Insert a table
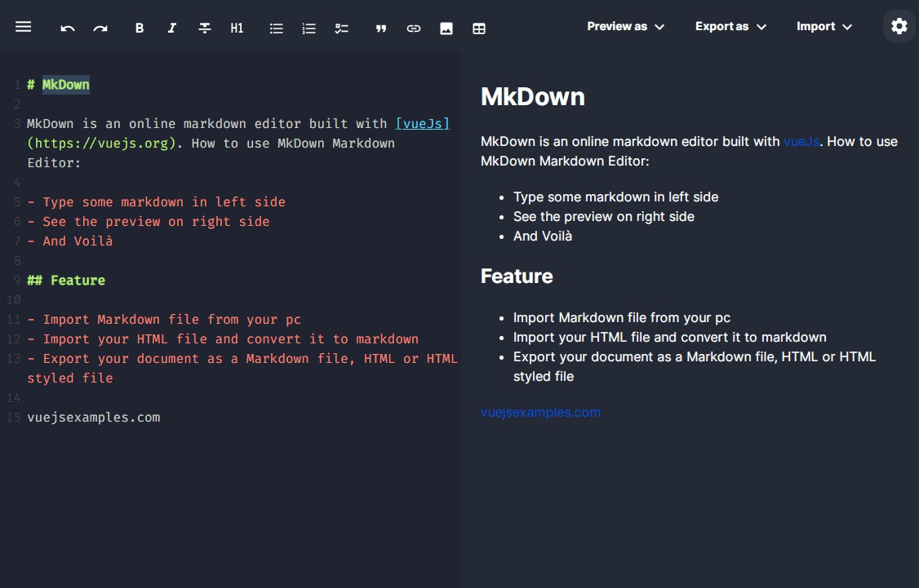The height and width of the screenshot is (588, 919). click(479, 28)
